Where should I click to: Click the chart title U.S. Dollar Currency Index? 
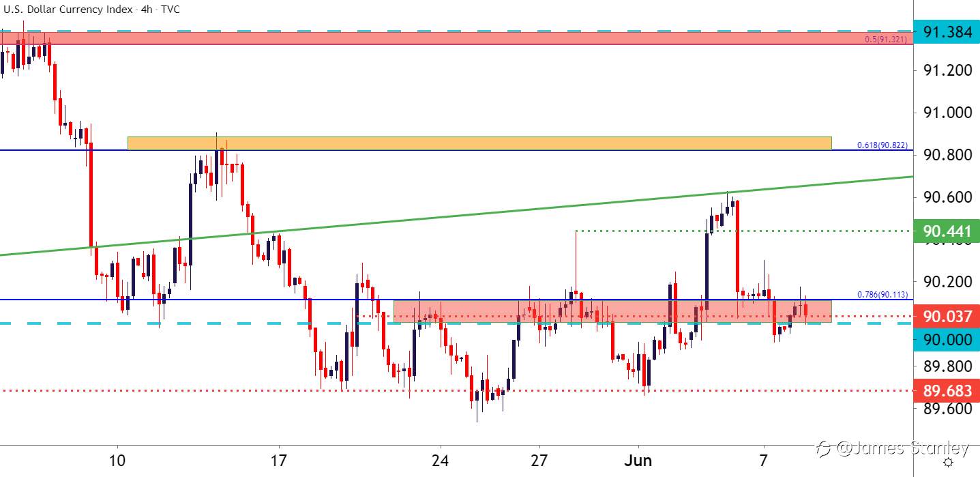click(x=67, y=10)
